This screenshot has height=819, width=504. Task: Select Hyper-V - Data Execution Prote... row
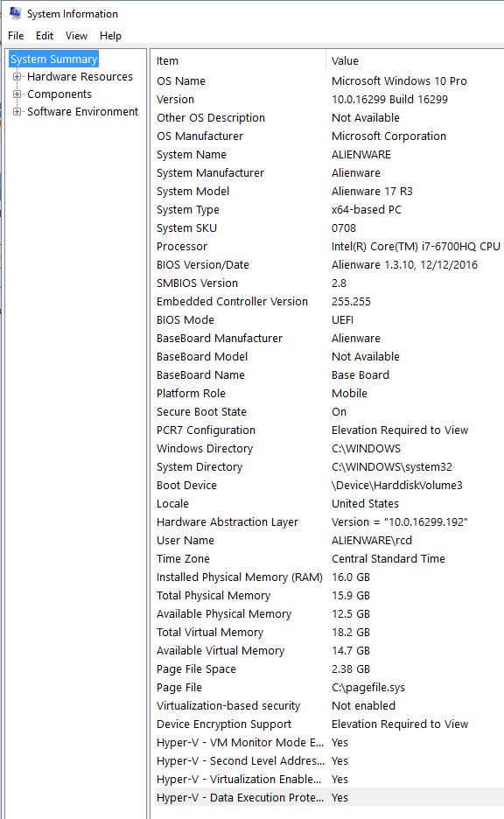click(x=327, y=798)
